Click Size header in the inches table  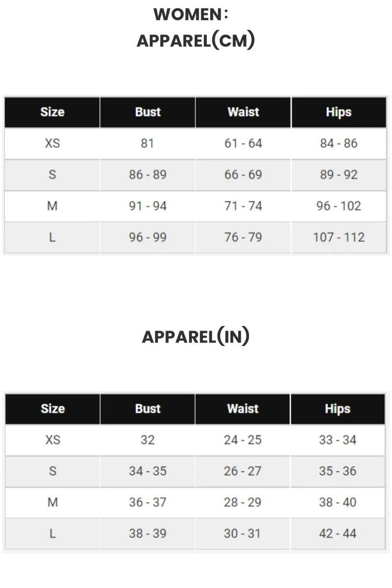pyautogui.click(x=52, y=409)
